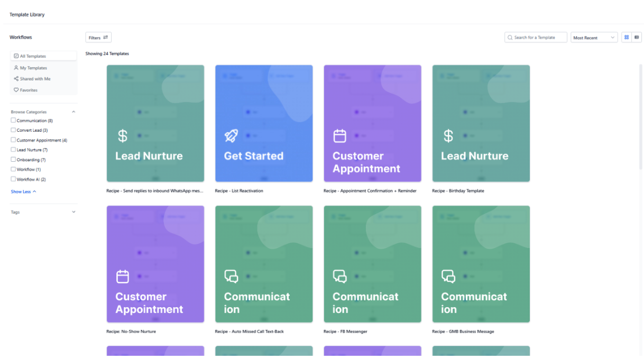644x359 pixels.
Task: Click rocket icon on List Reactivation card
Action: (x=231, y=136)
